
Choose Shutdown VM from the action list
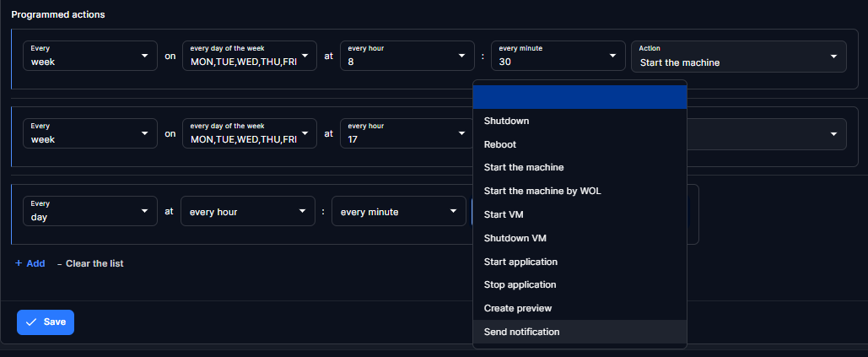(580, 238)
